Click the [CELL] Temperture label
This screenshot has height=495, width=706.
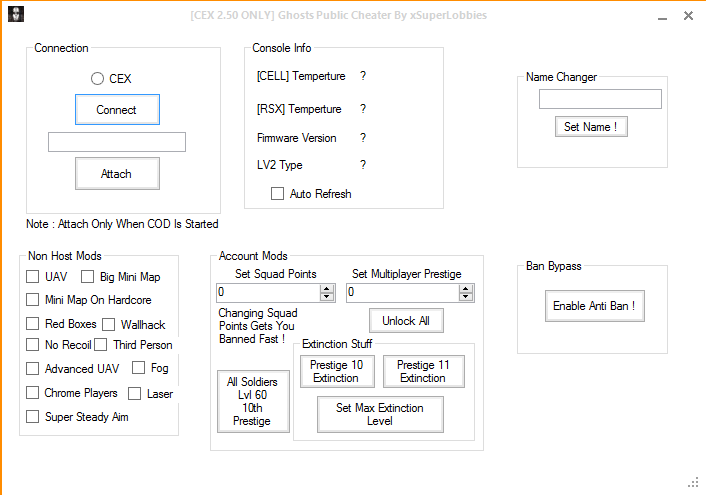click(x=301, y=76)
